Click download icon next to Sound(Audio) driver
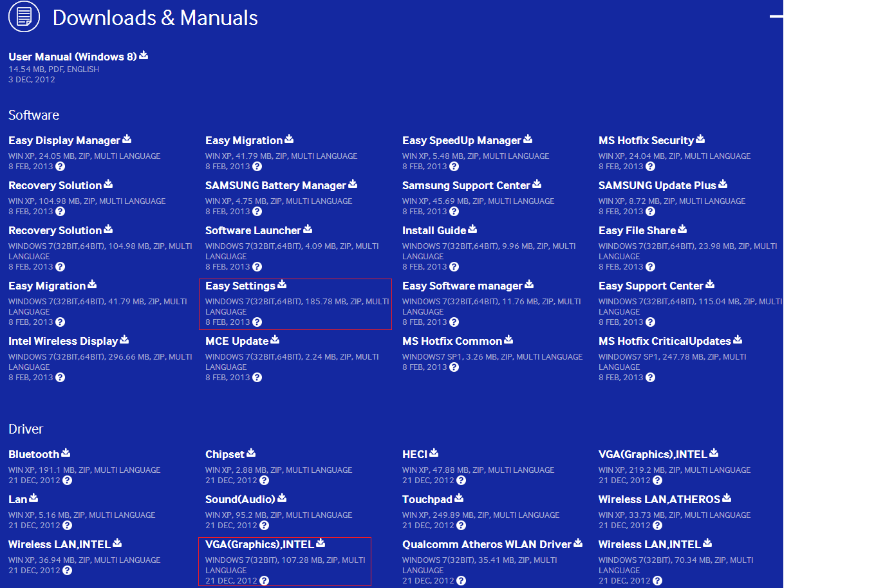 pos(282,498)
